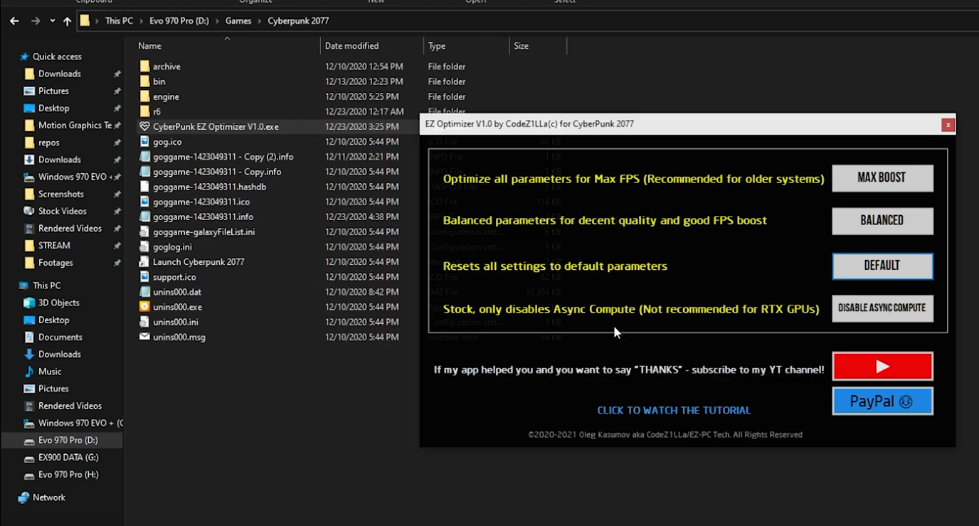Close the EZ Optimizer window
The width and height of the screenshot is (979, 526).
947,125
